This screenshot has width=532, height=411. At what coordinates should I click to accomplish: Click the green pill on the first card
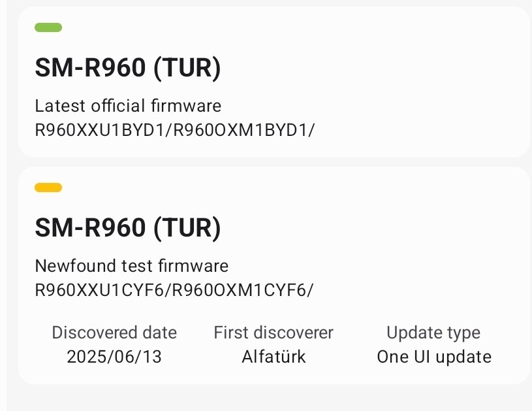click(47, 27)
